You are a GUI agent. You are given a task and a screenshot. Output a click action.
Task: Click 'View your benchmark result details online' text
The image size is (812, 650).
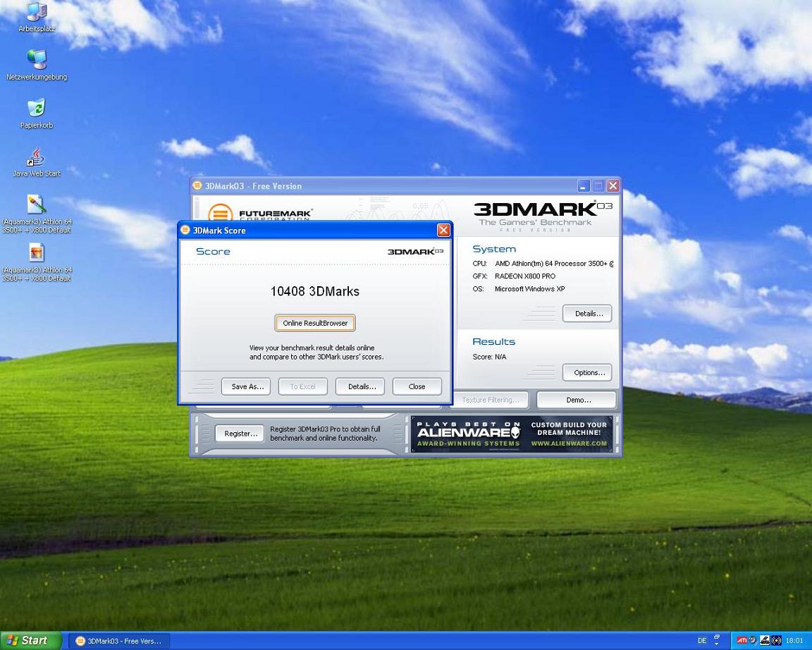[312, 348]
